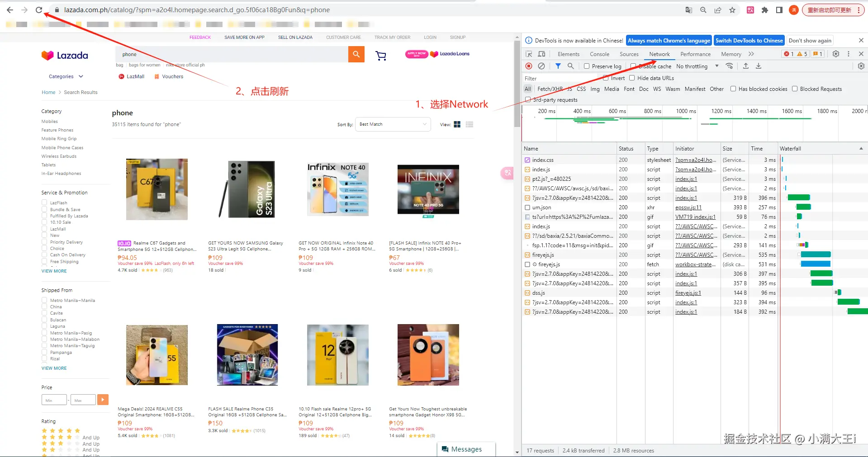Image resolution: width=868 pixels, height=457 pixels.
Task: Clear the network log
Action: point(541,66)
